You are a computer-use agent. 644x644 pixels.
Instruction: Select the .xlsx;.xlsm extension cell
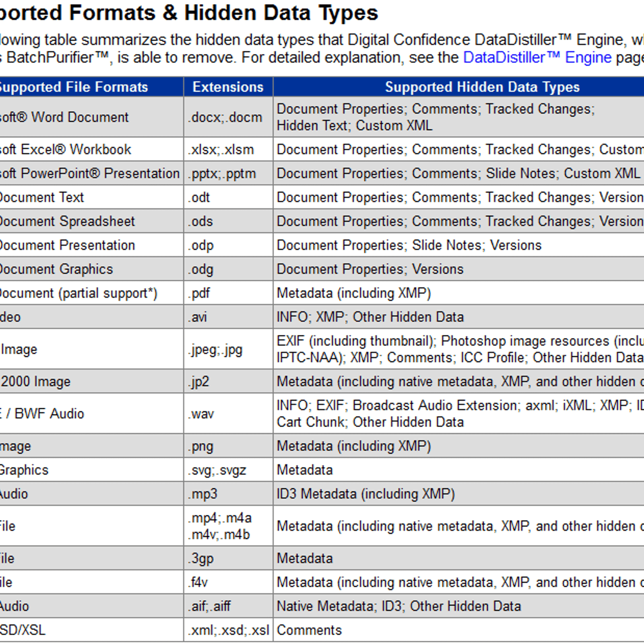click(x=228, y=149)
